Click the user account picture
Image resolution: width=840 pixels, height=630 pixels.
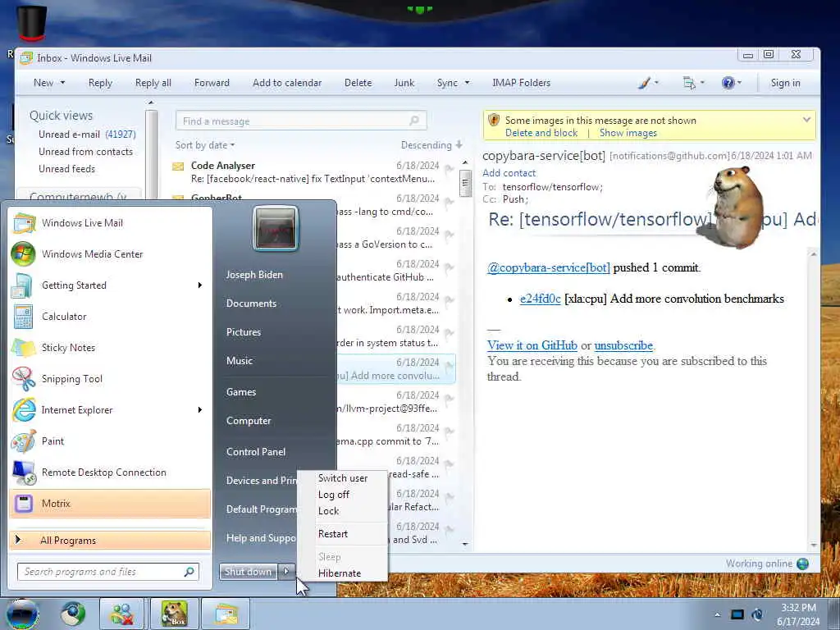[x=276, y=228]
